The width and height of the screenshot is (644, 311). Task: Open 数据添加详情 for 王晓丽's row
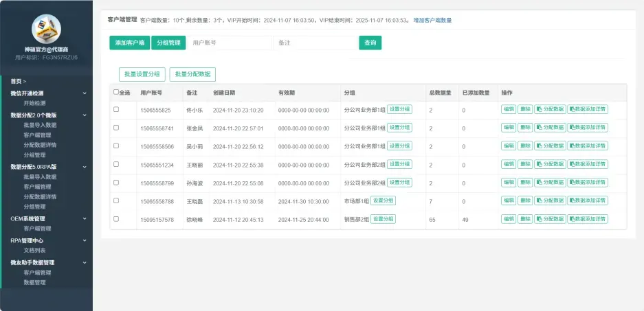tap(588, 164)
